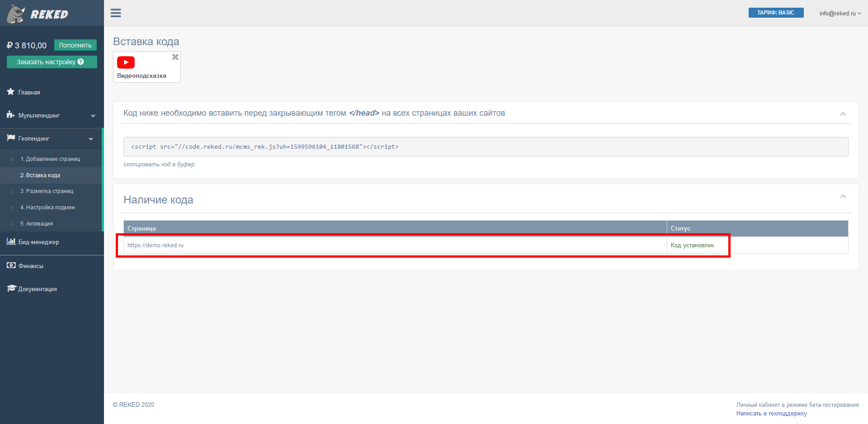
Task: Click the © REKED 2020 footer text
Action: click(x=133, y=405)
